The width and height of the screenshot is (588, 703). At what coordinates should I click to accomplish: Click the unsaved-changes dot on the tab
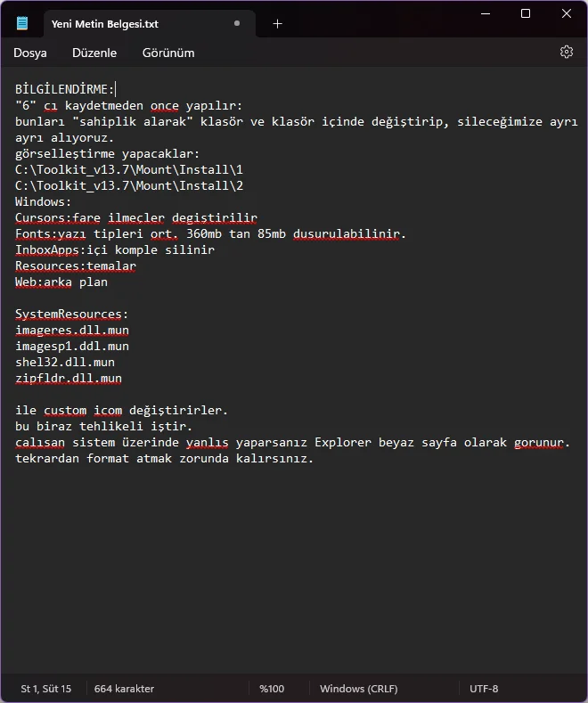(x=236, y=24)
